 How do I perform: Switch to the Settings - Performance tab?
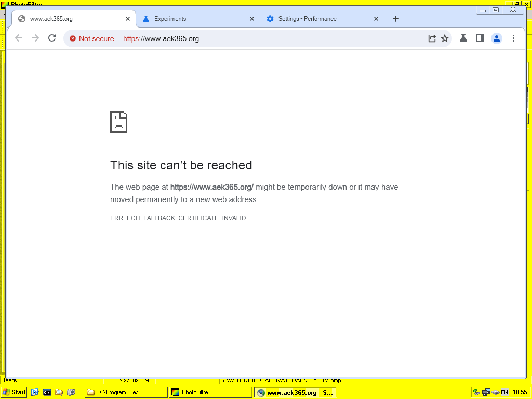pos(322,19)
